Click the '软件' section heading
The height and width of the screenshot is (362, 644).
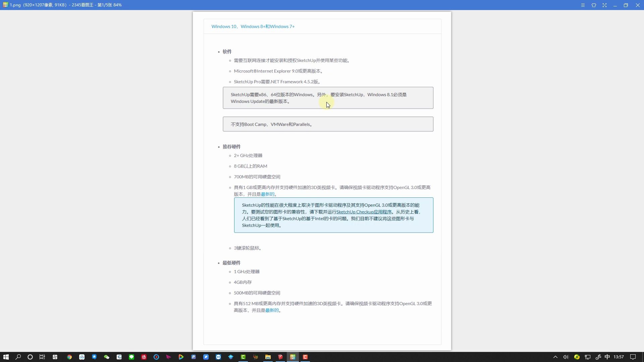[227, 52]
